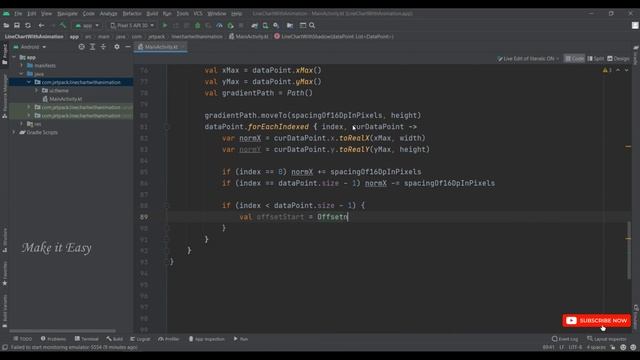Viewport: 640px width, 360px height.
Task: Collapse the app module node
Action: (14, 57)
